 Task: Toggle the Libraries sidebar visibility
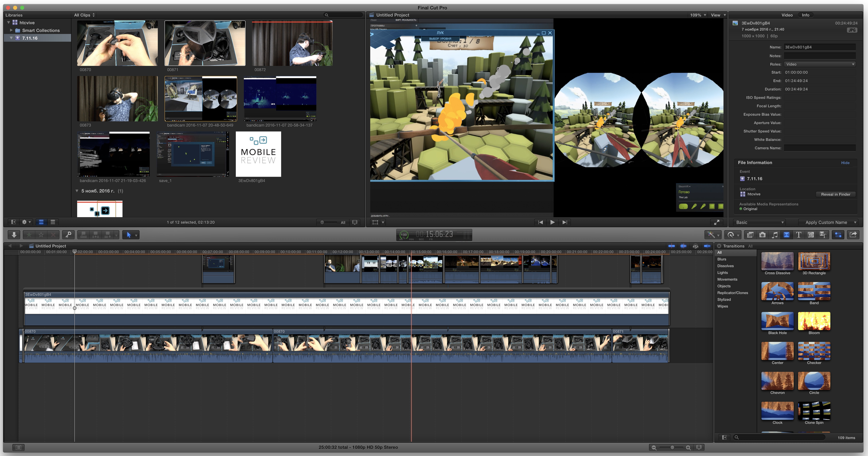click(13, 222)
